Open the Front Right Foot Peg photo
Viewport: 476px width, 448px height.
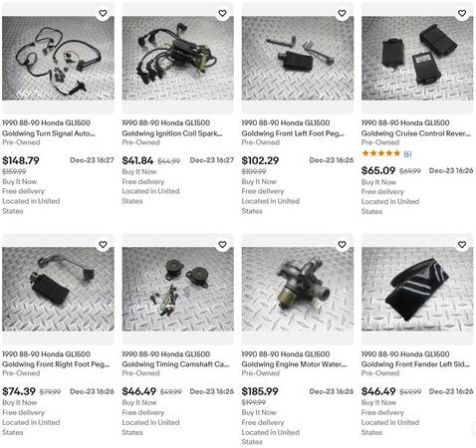(x=58, y=289)
